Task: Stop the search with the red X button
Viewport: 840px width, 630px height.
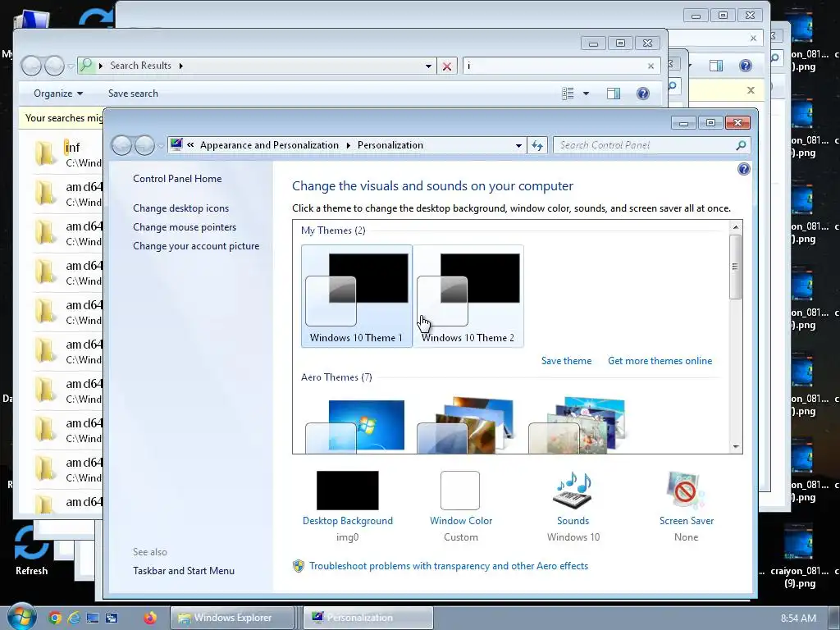Action: tap(447, 66)
